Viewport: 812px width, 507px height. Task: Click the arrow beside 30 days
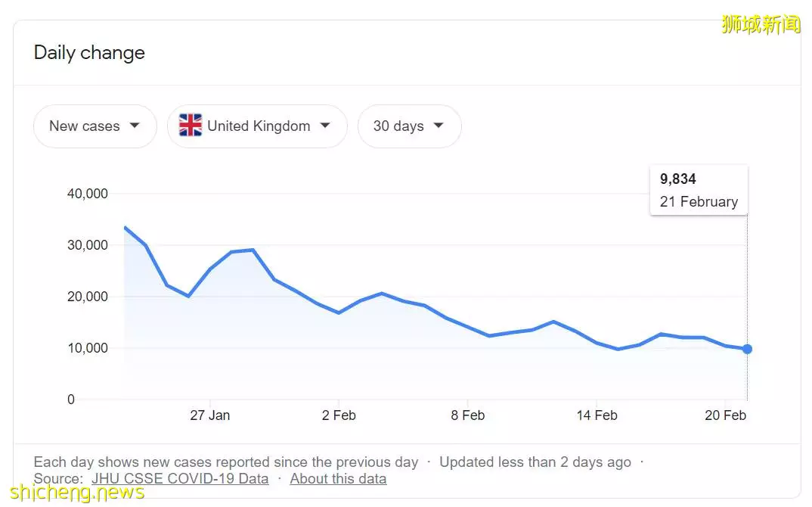point(439,126)
